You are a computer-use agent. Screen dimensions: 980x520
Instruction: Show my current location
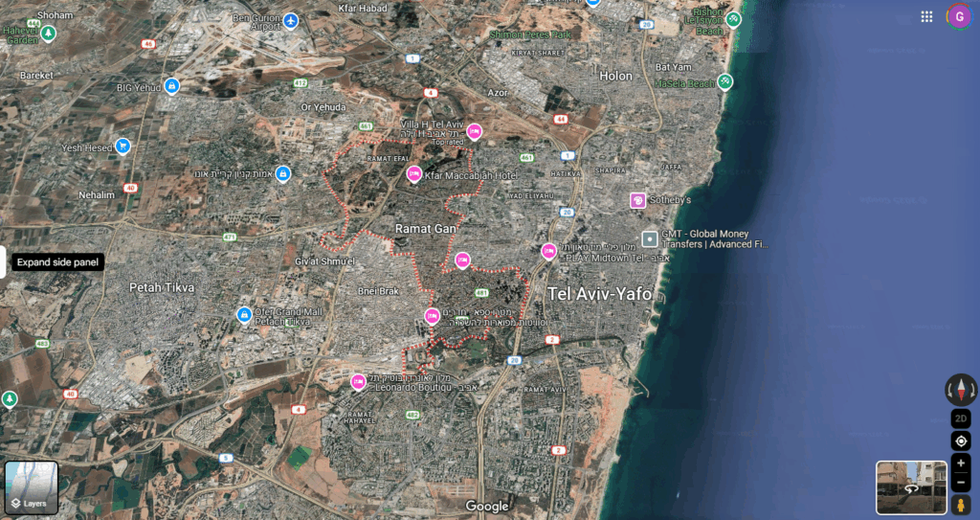click(961, 441)
